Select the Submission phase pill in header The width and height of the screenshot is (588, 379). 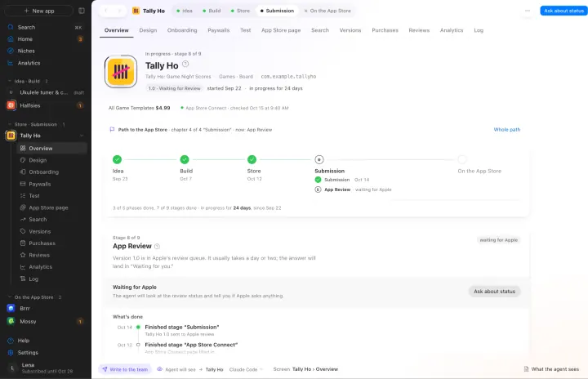click(x=277, y=11)
